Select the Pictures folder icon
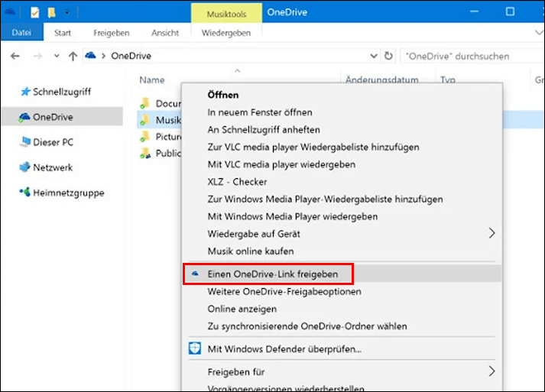 [x=145, y=137]
